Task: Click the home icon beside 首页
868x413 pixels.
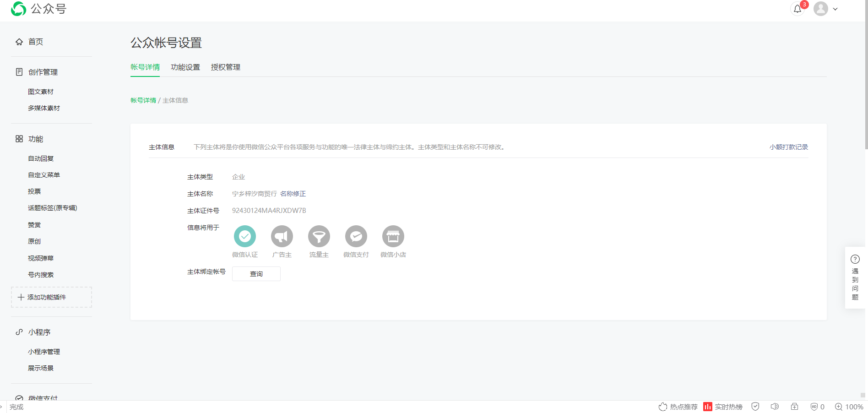Action: tap(19, 42)
